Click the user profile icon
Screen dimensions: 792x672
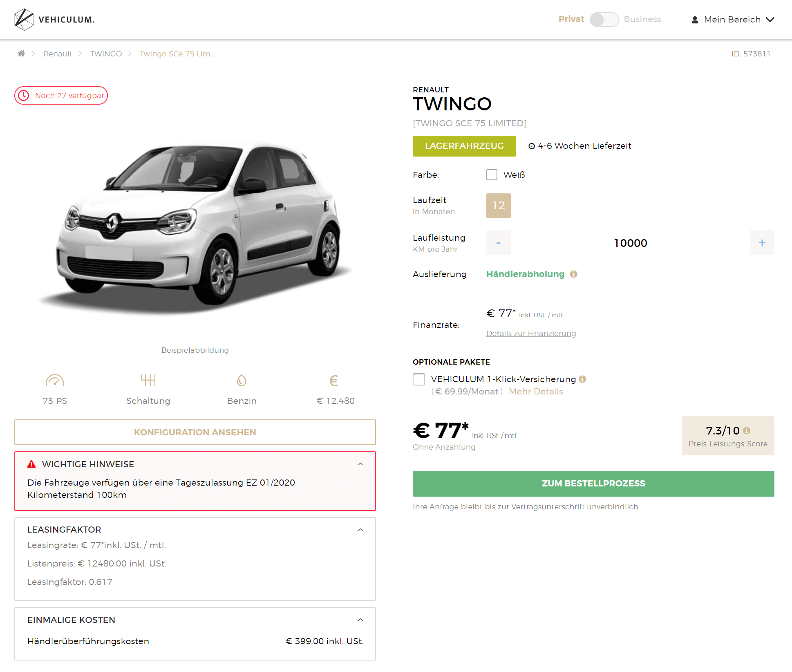pyautogui.click(x=695, y=20)
